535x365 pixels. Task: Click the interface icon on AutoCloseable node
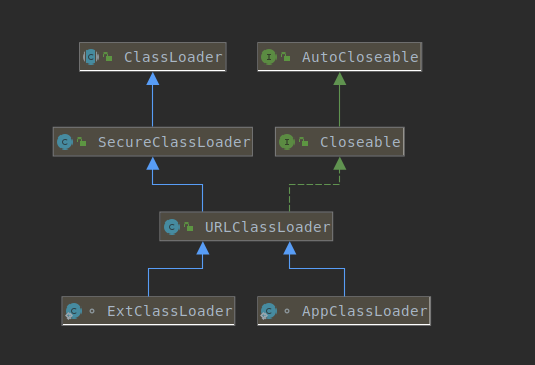269,57
